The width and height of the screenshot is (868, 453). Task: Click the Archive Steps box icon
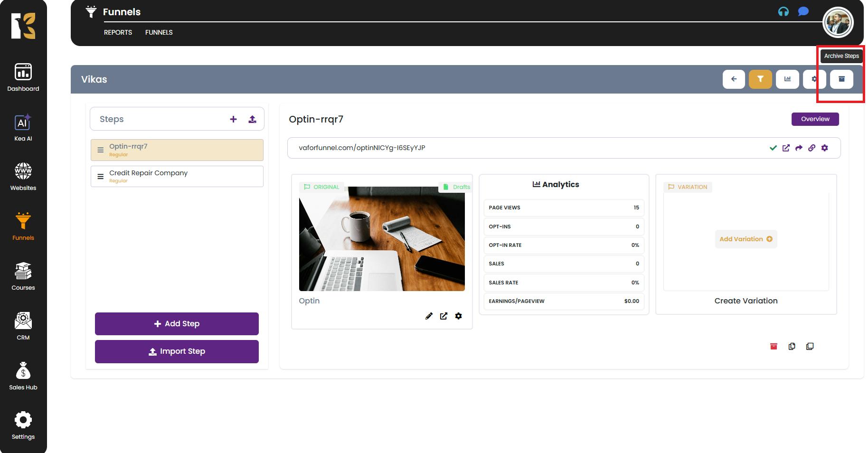tap(841, 79)
